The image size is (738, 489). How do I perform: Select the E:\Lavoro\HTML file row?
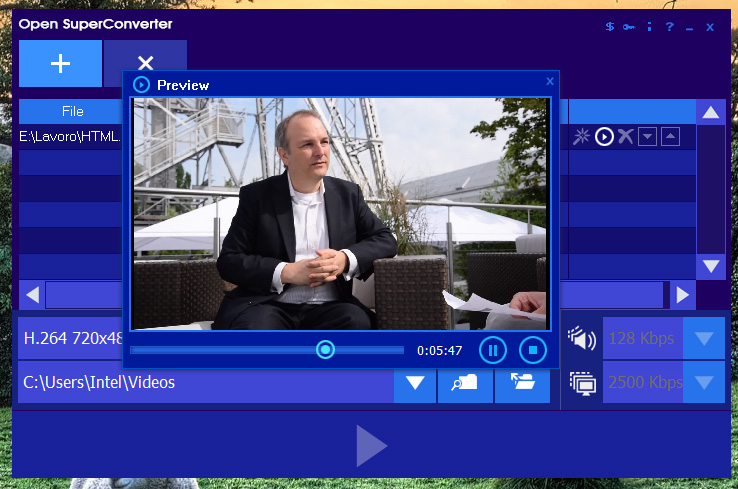(71, 137)
